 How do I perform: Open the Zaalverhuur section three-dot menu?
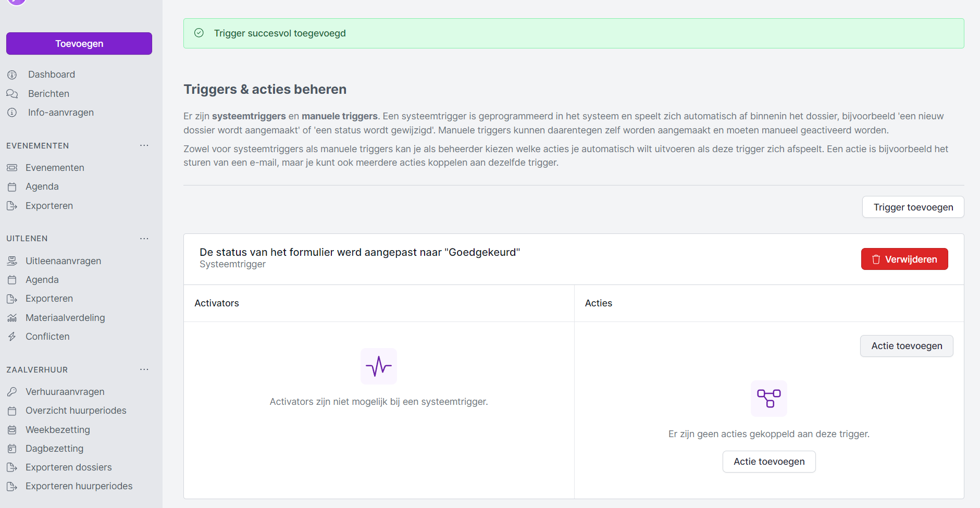click(144, 369)
